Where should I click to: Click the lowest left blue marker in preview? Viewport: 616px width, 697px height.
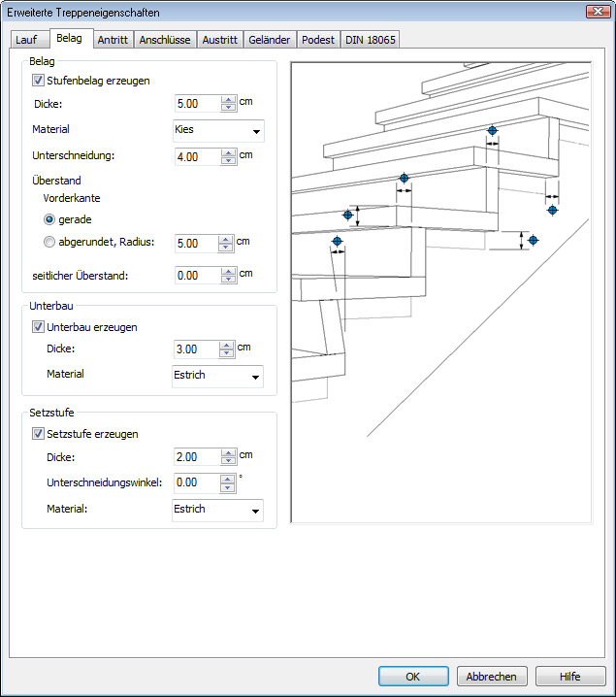[337, 242]
